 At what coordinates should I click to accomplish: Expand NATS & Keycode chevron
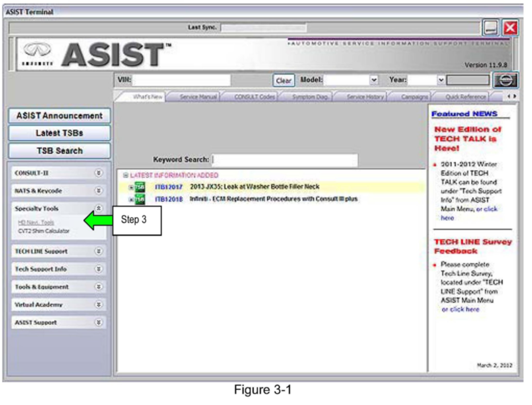click(x=98, y=191)
